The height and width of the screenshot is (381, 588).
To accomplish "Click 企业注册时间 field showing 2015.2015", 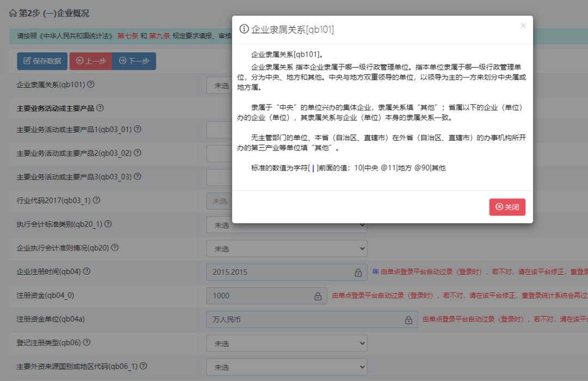I will pyautogui.click(x=286, y=272).
